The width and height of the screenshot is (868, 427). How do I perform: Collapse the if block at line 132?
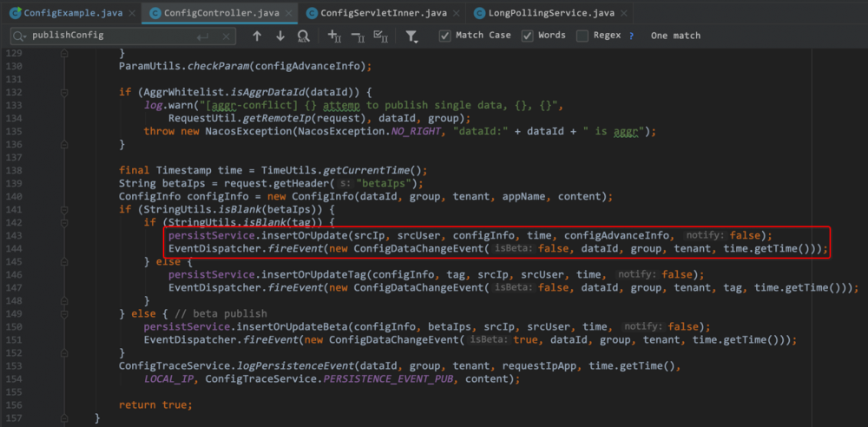coord(64,92)
